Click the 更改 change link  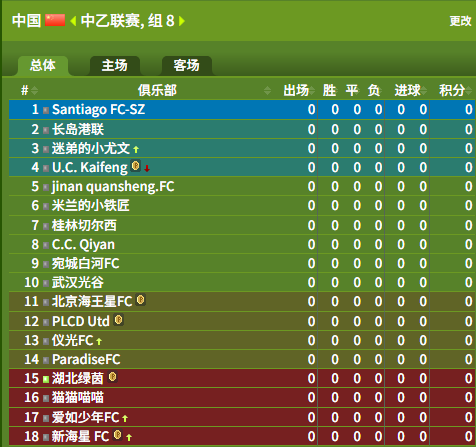[x=460, y=21]
